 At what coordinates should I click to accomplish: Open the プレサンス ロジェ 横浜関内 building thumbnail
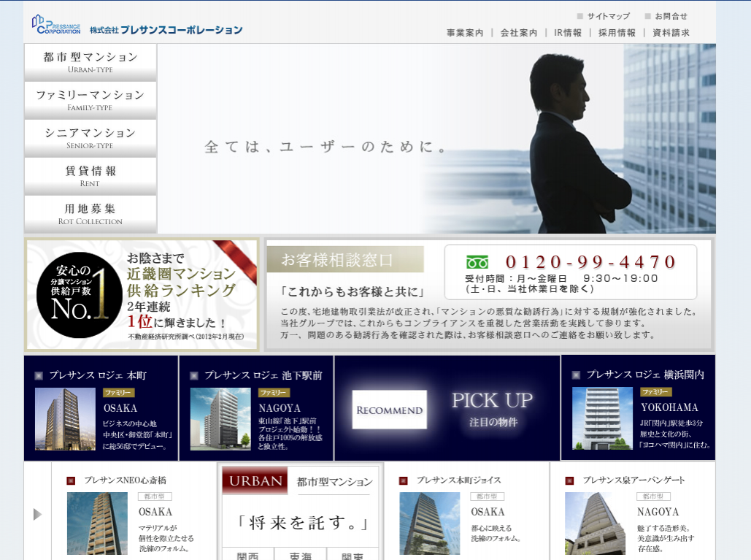point(602,418)
